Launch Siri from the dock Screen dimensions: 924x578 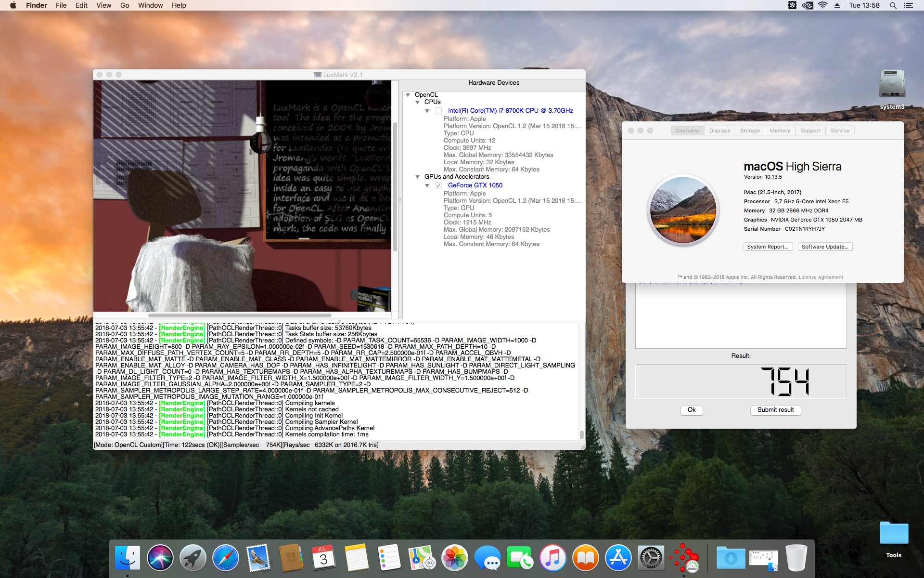pyautogui.click(x=160, y=559)
